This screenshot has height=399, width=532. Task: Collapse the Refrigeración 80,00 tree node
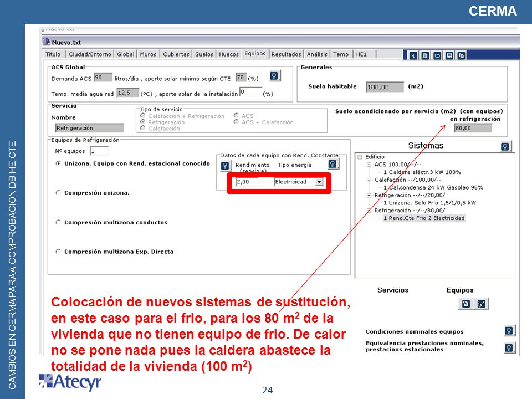point(369,211)
